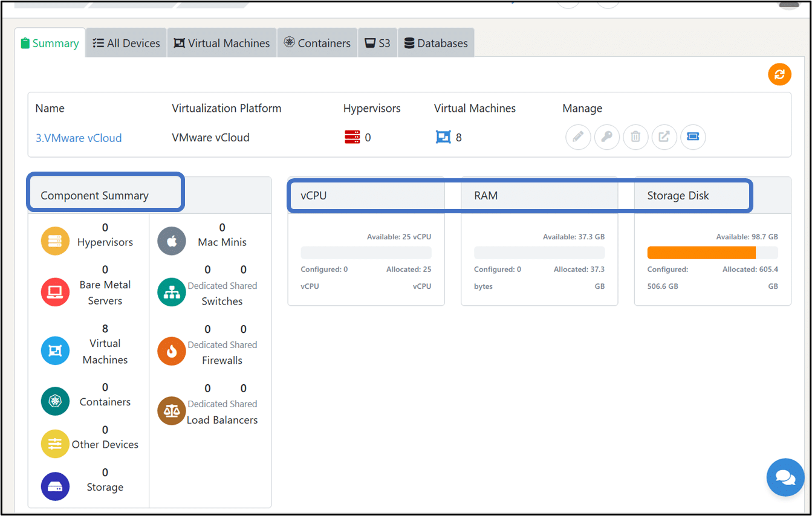Image resolution: width=812 pixels, height=516 pixels.
Task: Click the Name column header
Action: 50,109
